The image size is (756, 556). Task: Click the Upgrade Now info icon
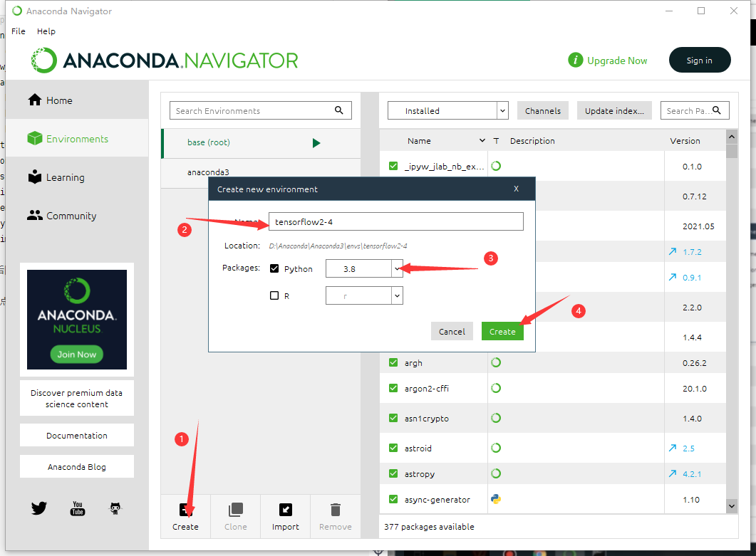pyautogui.click(x=575, y=60)
